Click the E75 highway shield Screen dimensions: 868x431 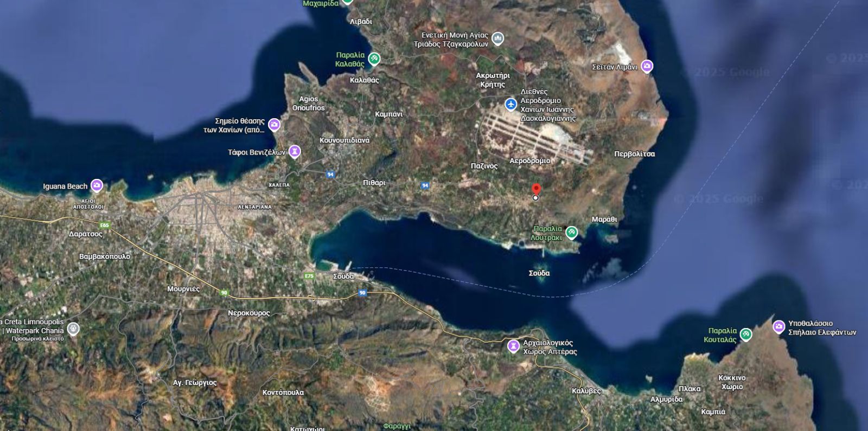point(309,276)
